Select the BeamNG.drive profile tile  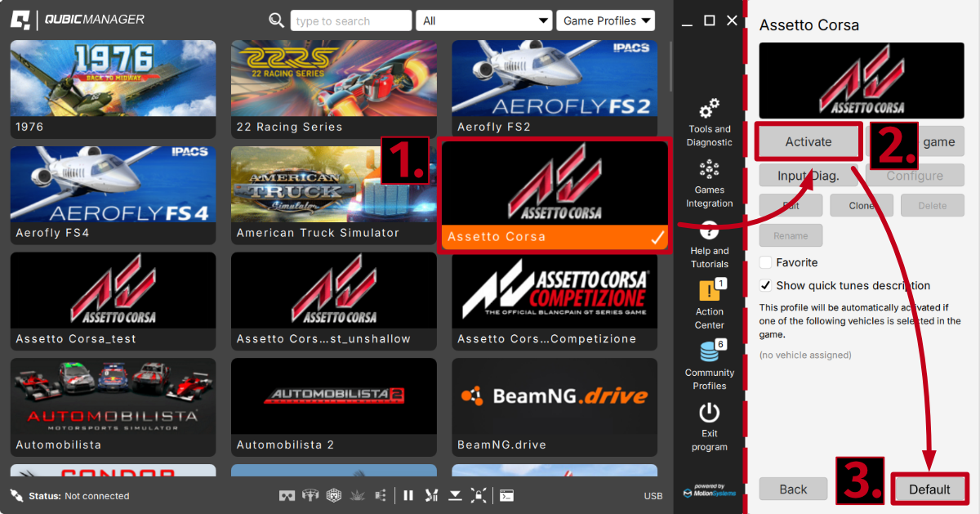[x=555, y=406]
